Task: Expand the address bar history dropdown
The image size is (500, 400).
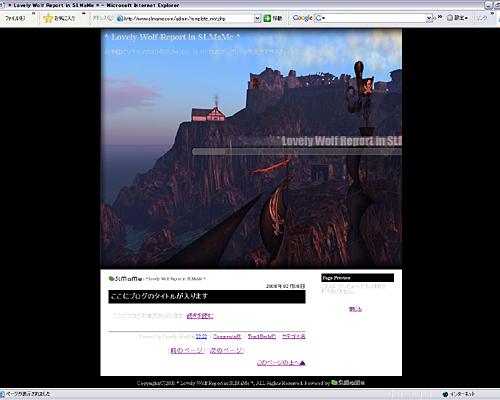Action: [257, 18]
